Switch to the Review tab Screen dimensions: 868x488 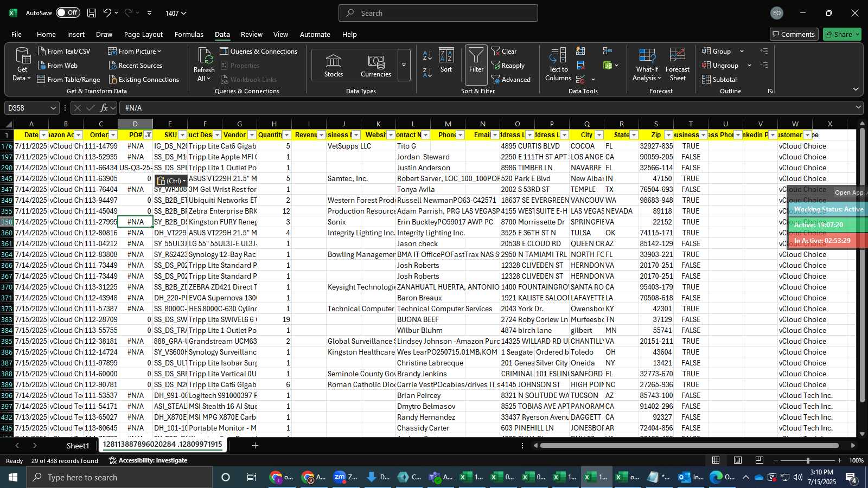(x=252, y=34)
